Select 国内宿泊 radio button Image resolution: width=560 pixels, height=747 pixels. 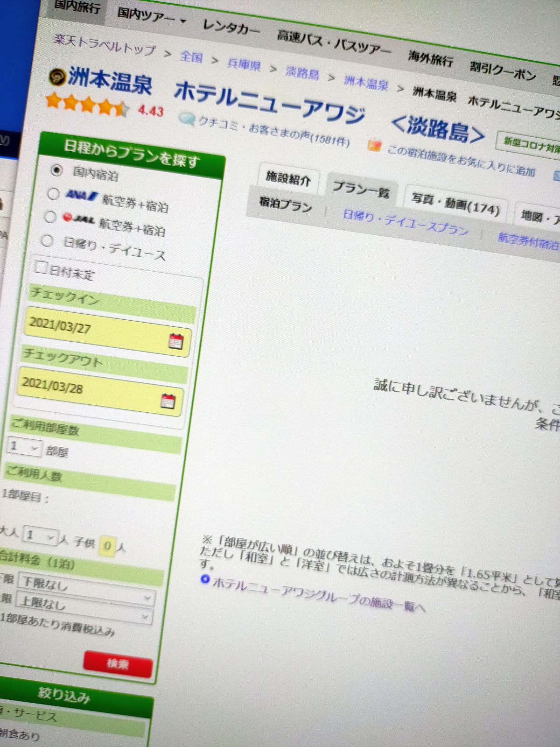(x=56, y=170)
